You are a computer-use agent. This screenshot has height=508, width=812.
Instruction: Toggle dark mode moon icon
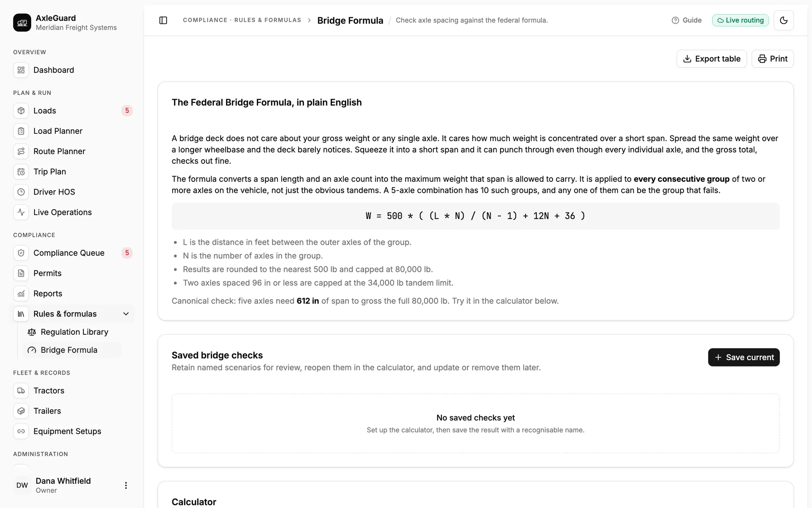coord(783,20)
